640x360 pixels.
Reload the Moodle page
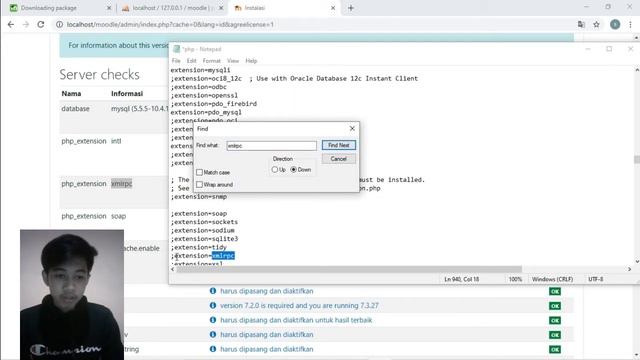[x=41, y=24]
